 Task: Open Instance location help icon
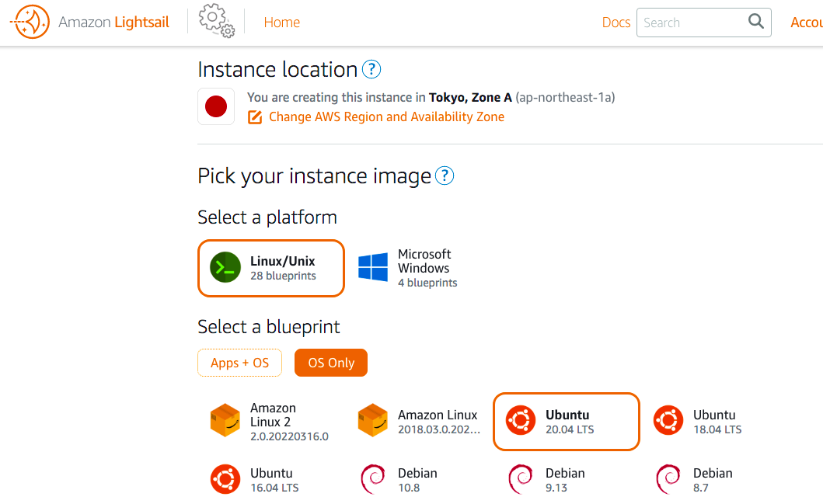click(x=371, y=70)
